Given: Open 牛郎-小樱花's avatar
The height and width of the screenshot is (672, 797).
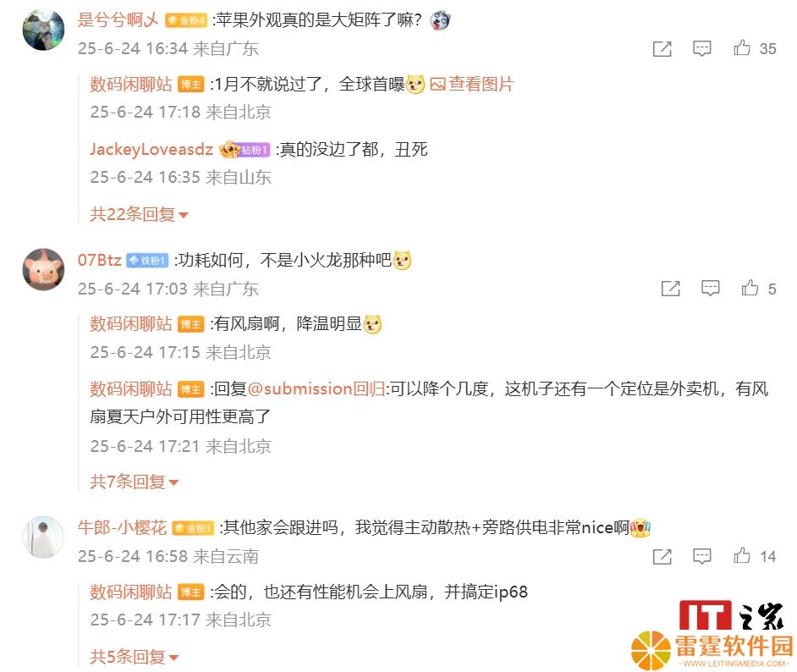Looking at the screenshot, I should click(x=43, y=537).
